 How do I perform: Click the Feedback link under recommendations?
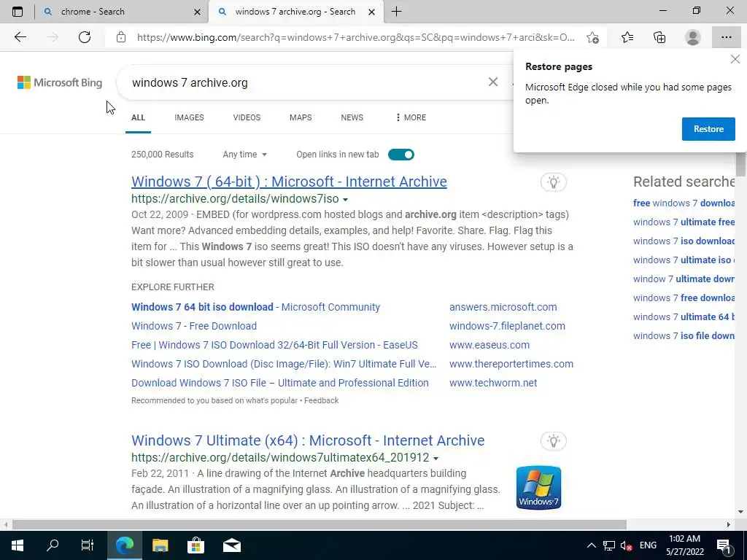pos(321,400)
